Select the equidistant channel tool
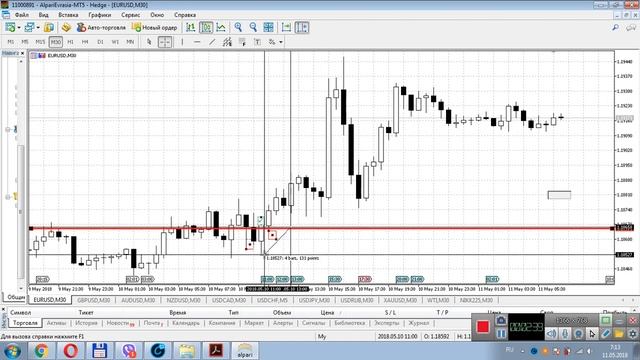The image size is (640, 360). pyautogui.click(x=227, y=42)
